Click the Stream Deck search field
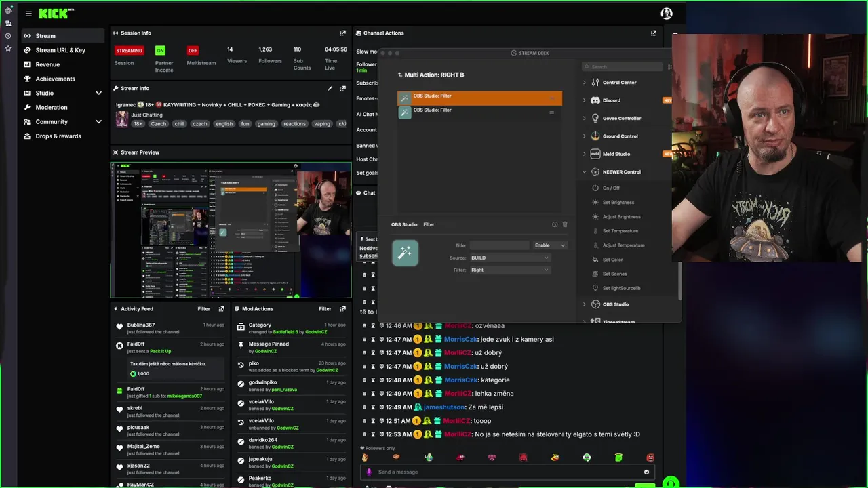This screenshot has width=868, height=488. tap(622, 67)
